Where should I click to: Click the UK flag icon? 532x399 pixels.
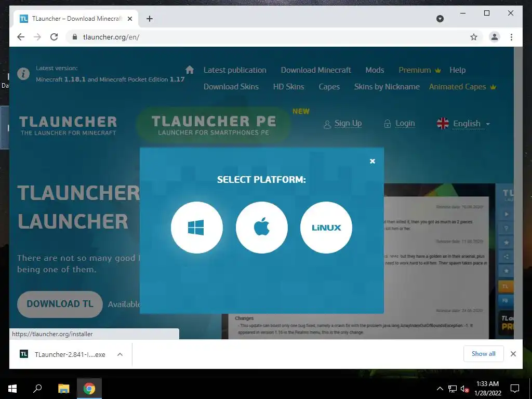[443, 124]
